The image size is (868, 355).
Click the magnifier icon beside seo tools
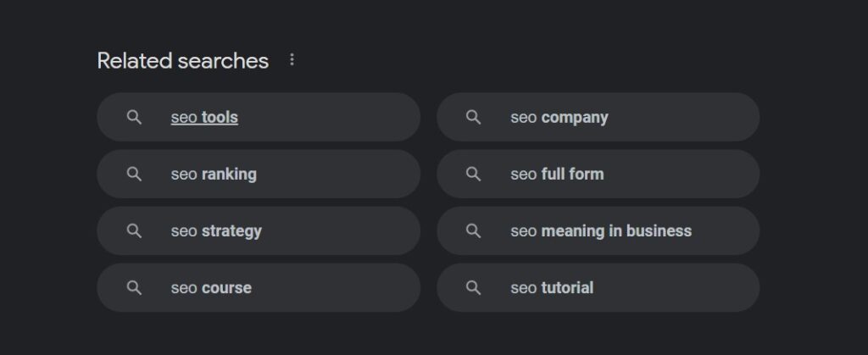pyautogui.click(x=134, y=117)
